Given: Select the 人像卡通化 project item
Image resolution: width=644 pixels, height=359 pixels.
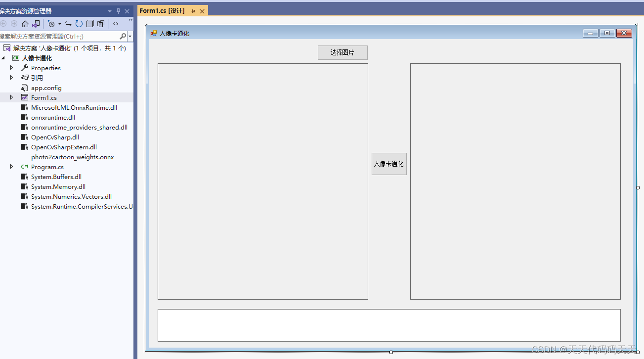Looking at the screenshot, I should point(37,58).
